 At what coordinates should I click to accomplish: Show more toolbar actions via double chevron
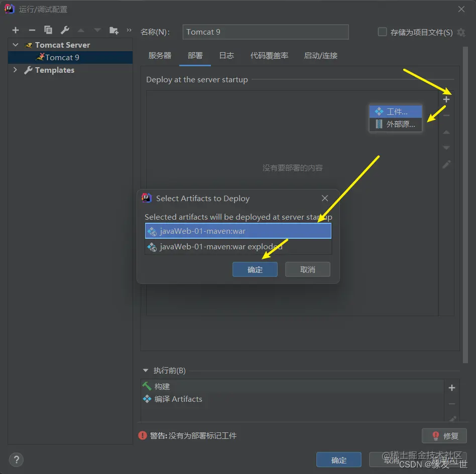129,30
